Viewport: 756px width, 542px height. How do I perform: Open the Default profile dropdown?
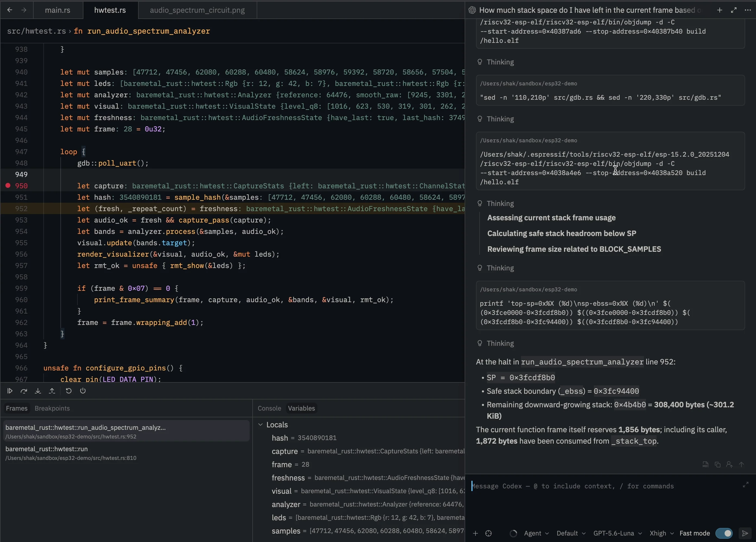571,533
